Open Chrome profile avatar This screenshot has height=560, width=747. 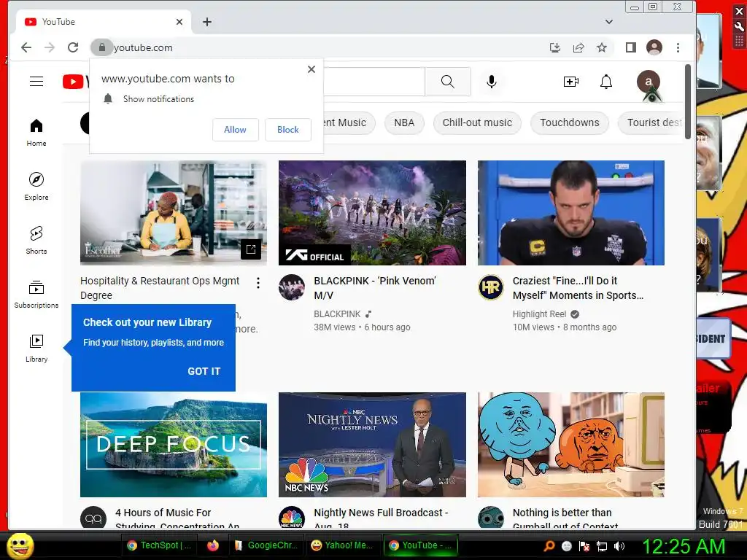(x=654, y=47)
